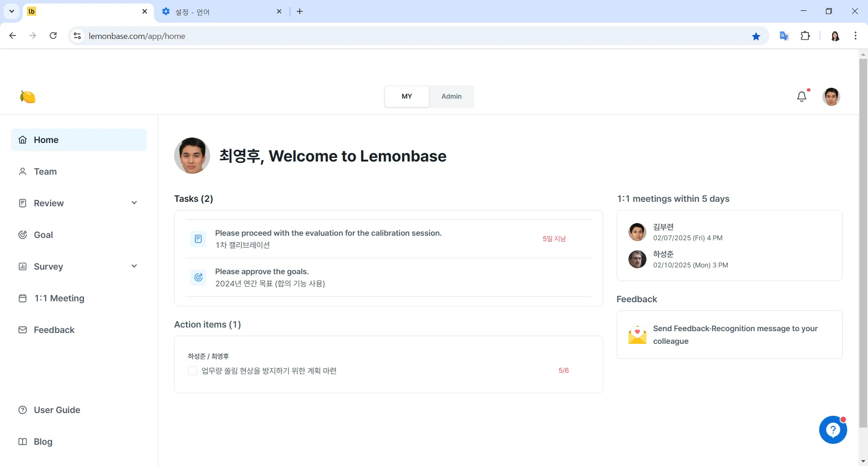Open the Chrome three-dot menu
868x466 pixels.
pos(855,36)
